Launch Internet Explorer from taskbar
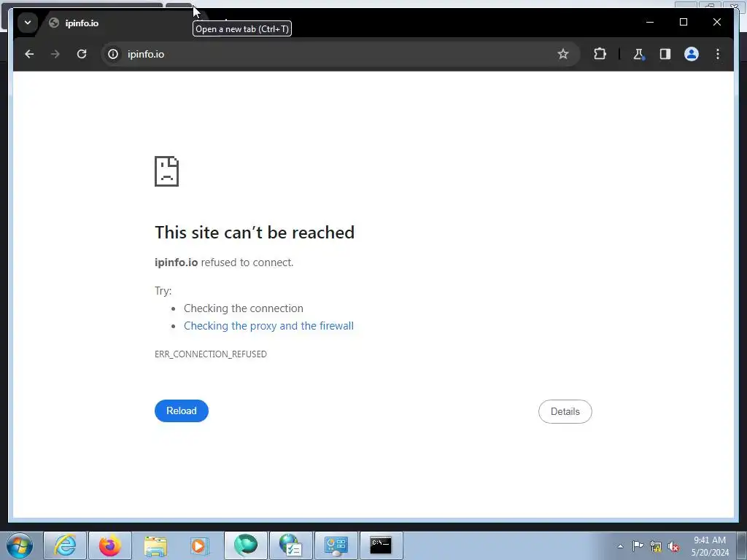Screen dimensions: 747x560 coord(65,545)
